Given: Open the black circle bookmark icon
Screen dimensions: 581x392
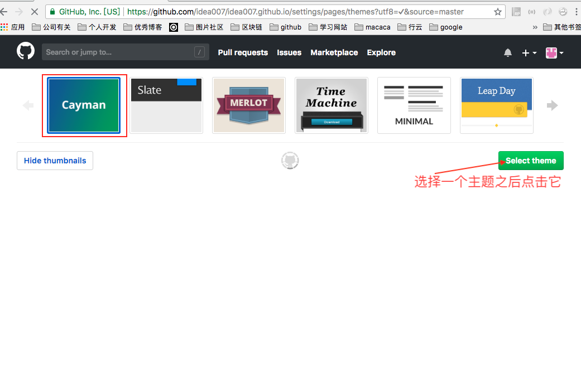Looking at the screenshot, I should [x=174, y=27].
